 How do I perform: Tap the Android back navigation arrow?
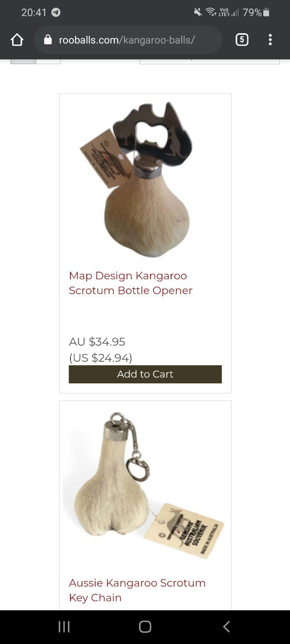(x=226, y=626)
